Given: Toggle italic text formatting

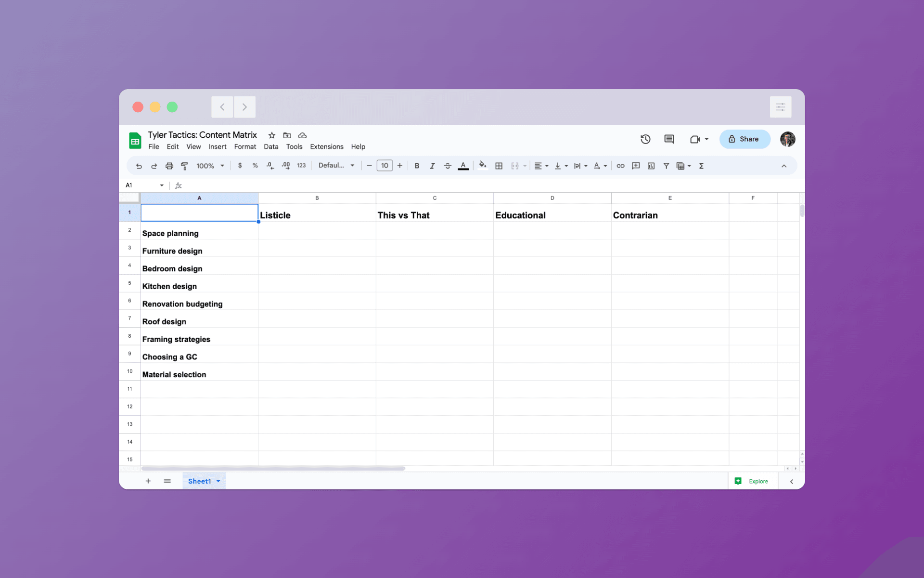Looking at the screenshot, I should pos(432,166).
